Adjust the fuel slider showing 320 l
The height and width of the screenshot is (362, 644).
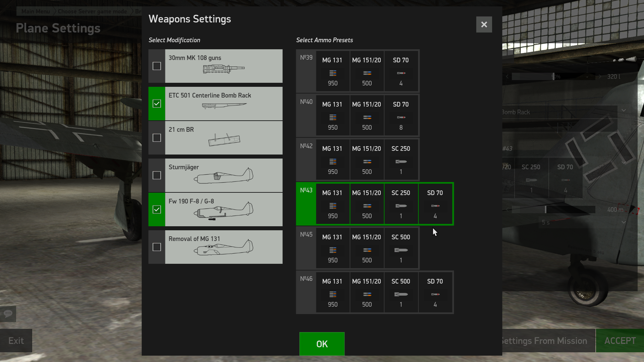tap(553, 76)
